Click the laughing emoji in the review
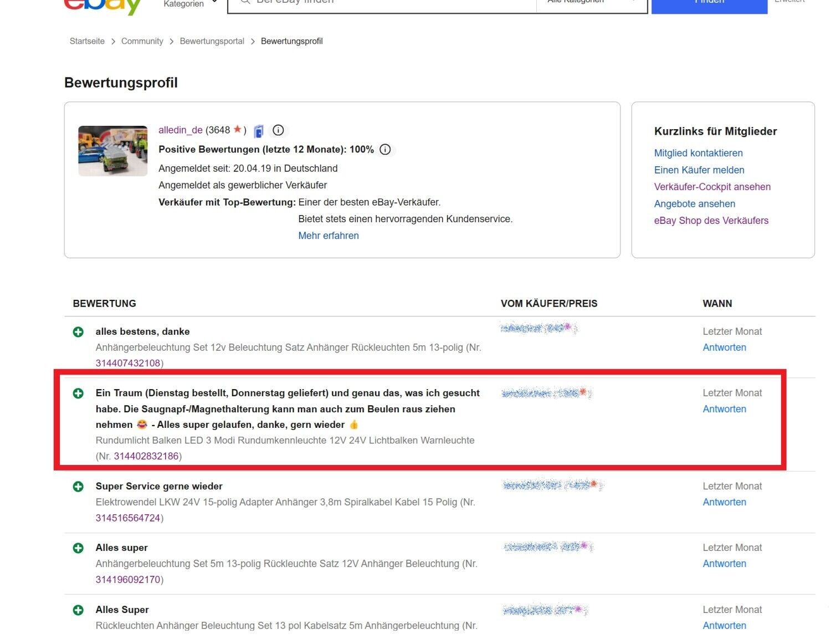This screenshot has width=831, height=644. click(x=142, y=425)
